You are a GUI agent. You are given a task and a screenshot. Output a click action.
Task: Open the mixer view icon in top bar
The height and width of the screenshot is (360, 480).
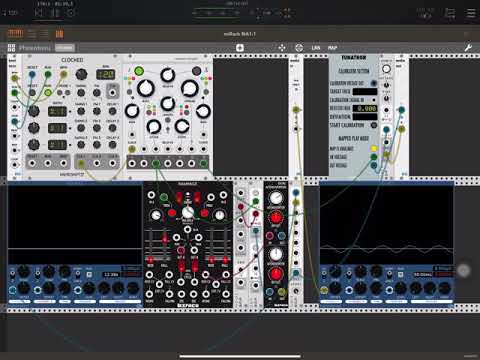[x=450, y=13]
